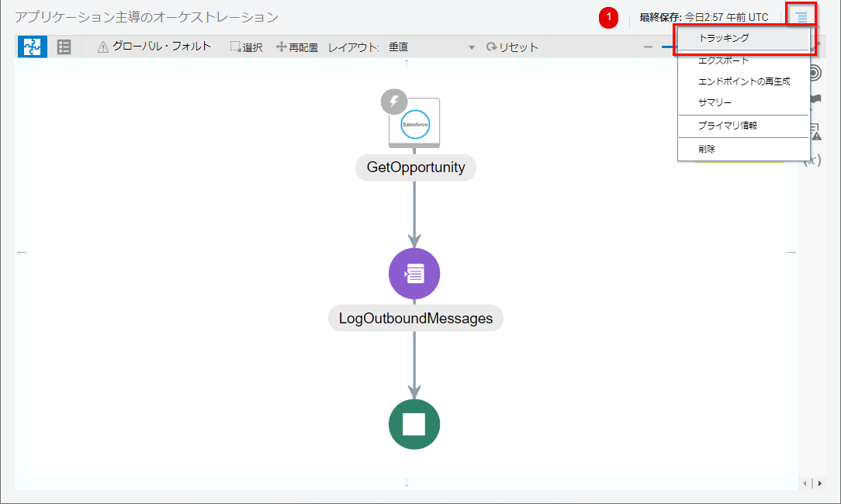
Task: Click the Salesforce trigger node icon
Action: [414, 123]
